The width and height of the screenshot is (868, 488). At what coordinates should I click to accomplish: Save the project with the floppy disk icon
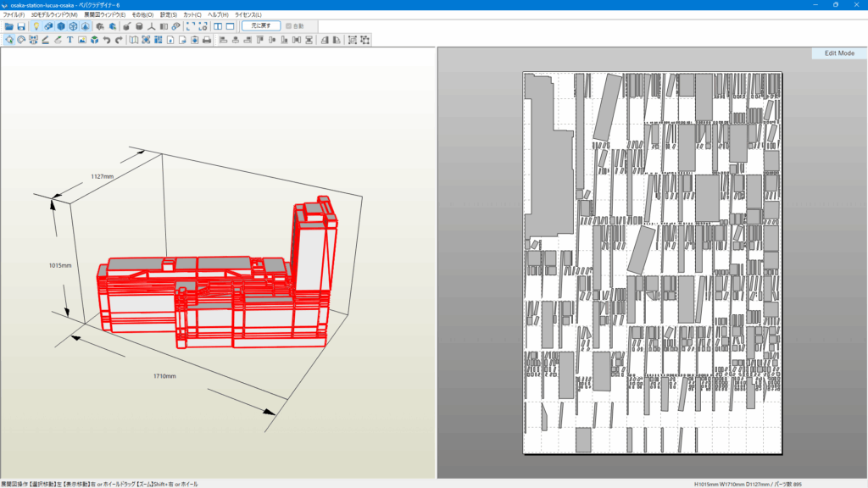(x=20, y=26)
